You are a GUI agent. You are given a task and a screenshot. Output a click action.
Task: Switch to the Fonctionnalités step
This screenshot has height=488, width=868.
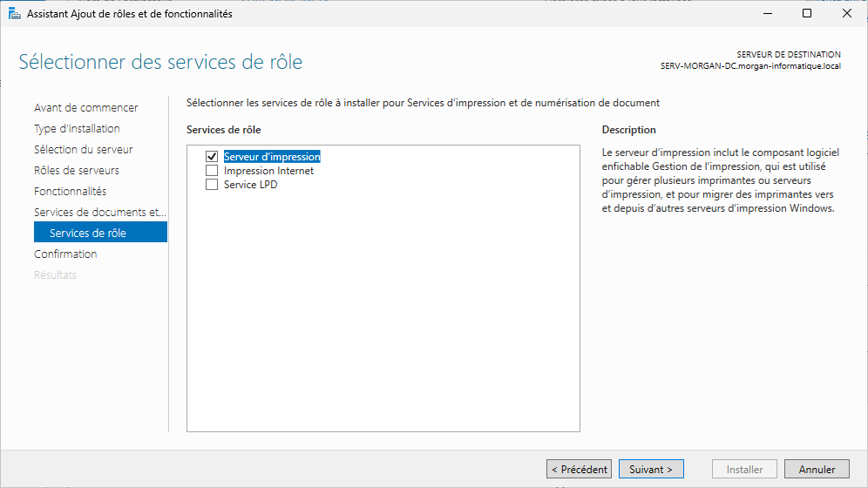click(x=70, y=192)
